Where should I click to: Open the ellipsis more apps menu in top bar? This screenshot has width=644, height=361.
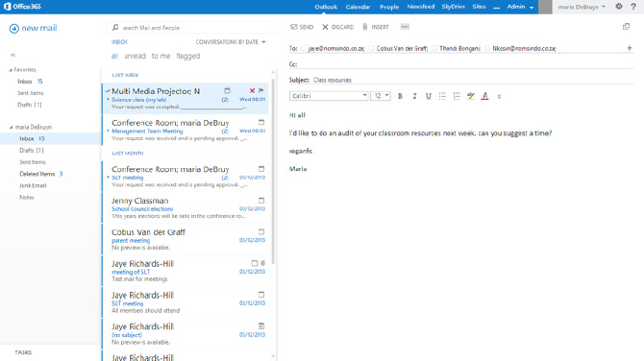tap(496, 7)
